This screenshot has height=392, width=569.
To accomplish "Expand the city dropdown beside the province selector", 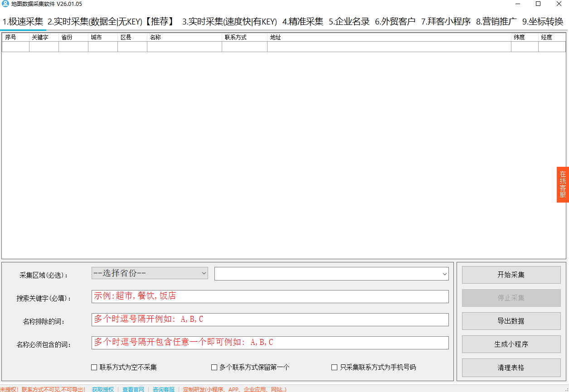I will [331, 274].
